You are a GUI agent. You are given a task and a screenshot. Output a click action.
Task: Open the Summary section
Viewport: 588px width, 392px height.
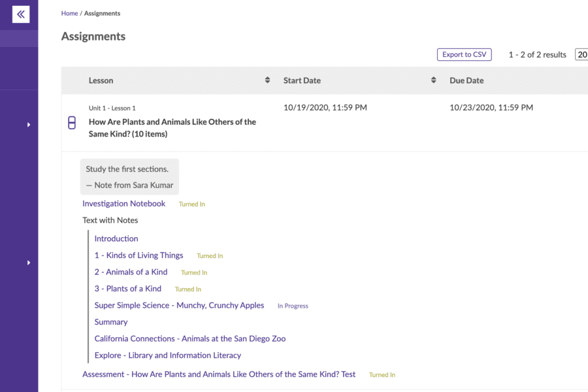tap(111, 322)
